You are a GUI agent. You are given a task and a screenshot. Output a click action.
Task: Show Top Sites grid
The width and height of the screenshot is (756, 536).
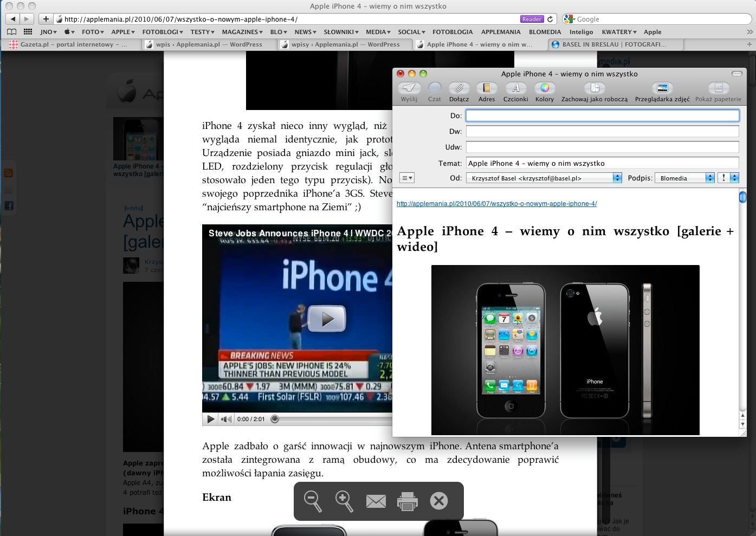pos(28,32)
